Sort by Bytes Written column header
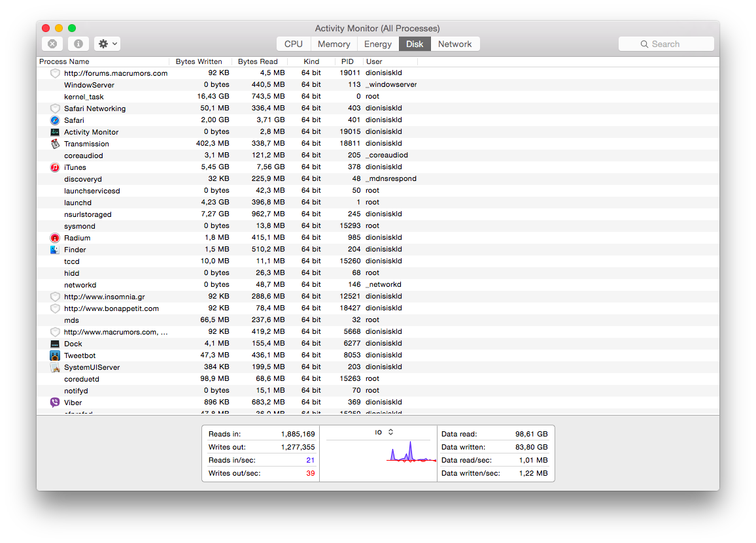The width and height of the screenshot is (756, 543). pos(199,61)
